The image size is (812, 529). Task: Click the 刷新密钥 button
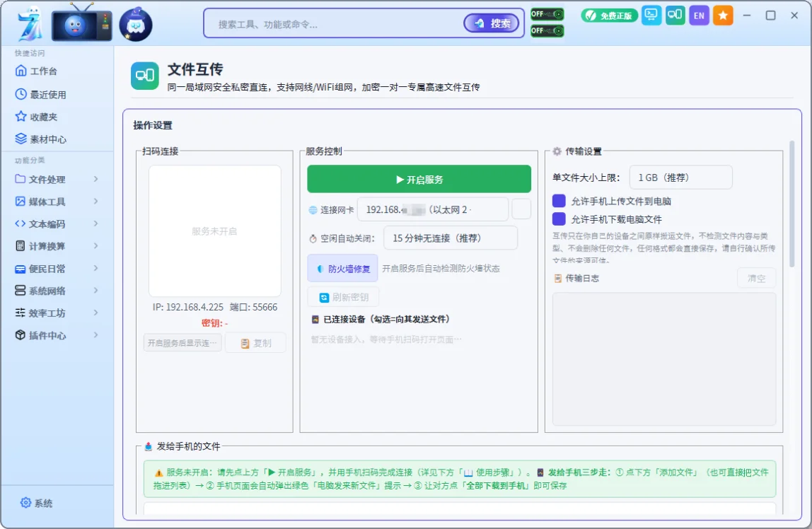pos(343,297)
